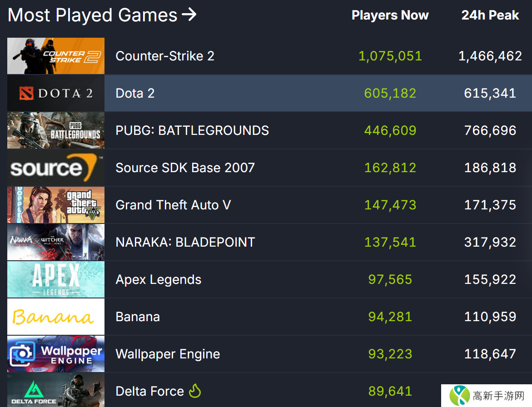Viewport: 532px width, 407px height.
Task: Open the Most Played Games heading link
Action: (x=93, y=15)
